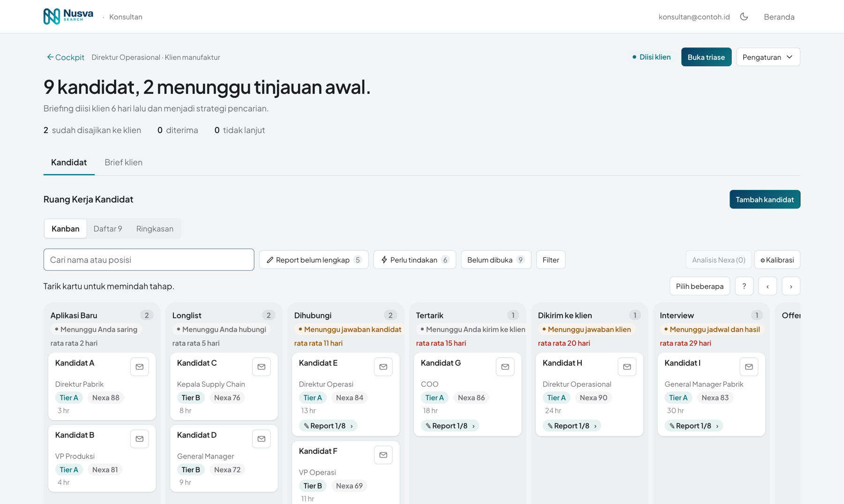Click Buka triase button
The width and height of the screenshot is (844, 504).
click(706, 57)
